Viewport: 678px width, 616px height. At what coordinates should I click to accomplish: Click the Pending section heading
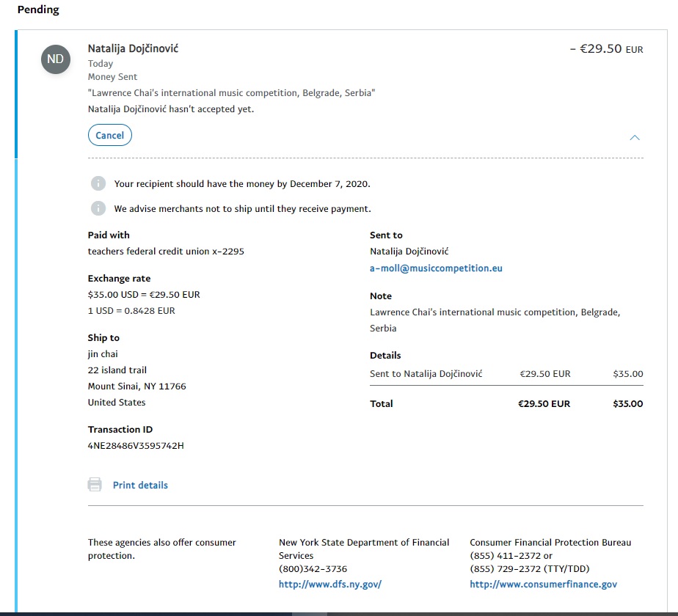[x=38, y=10]
